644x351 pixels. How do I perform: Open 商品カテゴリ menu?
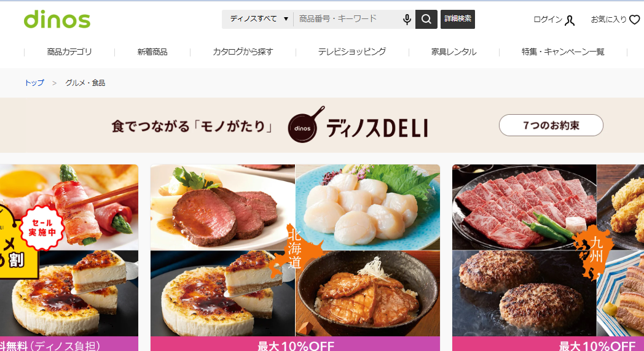coord(69,52)
